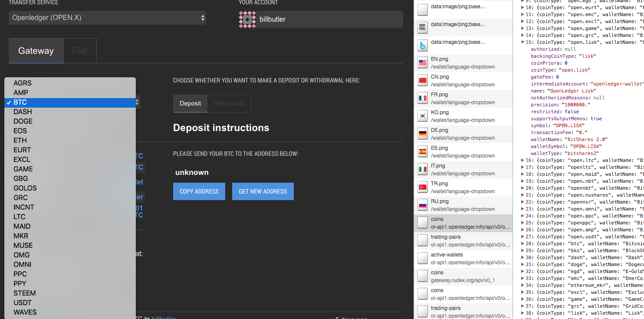The image size is (644, 319).
Task: Choose MKR from the coin list
Action: pyautogui.click(x=70, y=236)
